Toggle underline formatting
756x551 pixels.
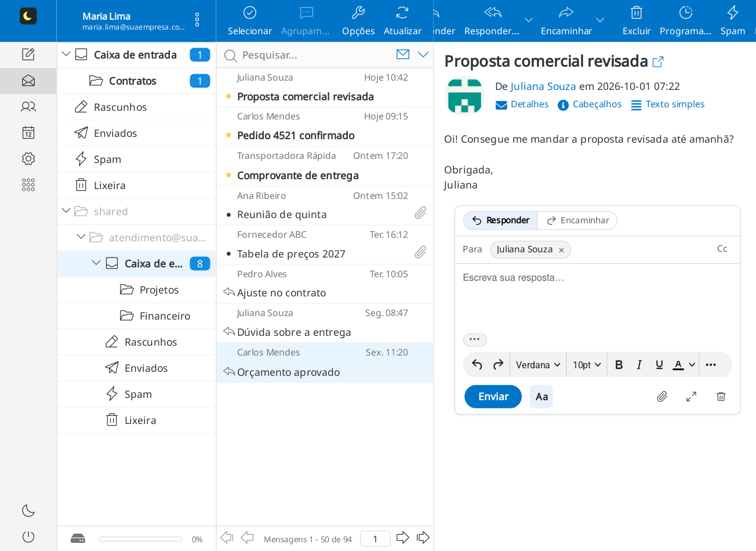[659, 365]
